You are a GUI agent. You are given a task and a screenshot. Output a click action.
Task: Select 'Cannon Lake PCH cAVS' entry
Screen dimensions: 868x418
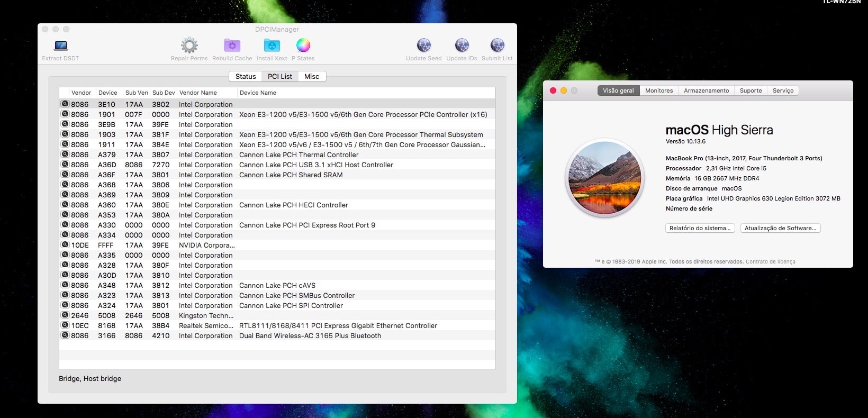277,285
